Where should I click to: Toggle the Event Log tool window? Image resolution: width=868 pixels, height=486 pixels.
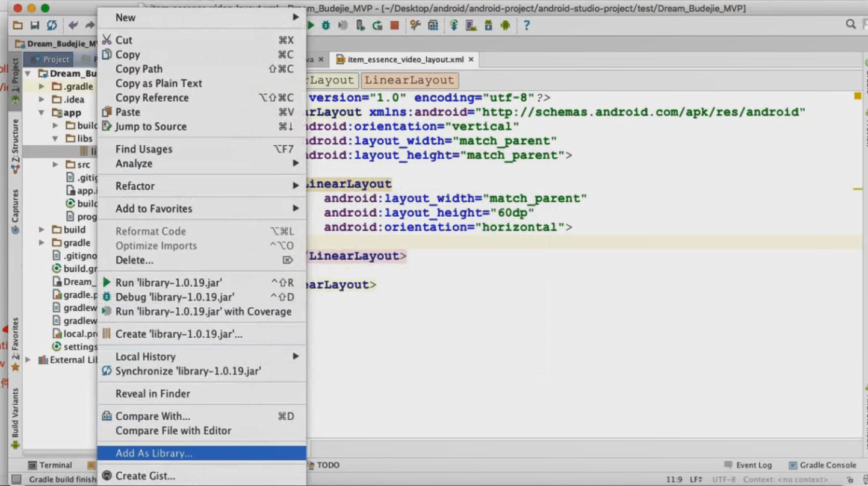point(748,465)
